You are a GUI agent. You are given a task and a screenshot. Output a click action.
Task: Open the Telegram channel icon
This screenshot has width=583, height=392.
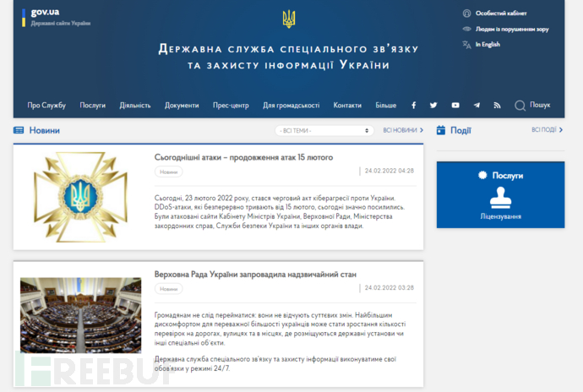pyautogui.click(x=477, y=106)
